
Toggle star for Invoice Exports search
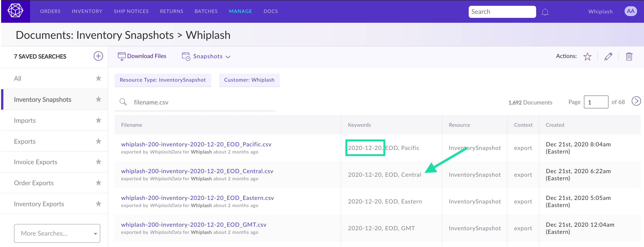click(x=98, y=162)
